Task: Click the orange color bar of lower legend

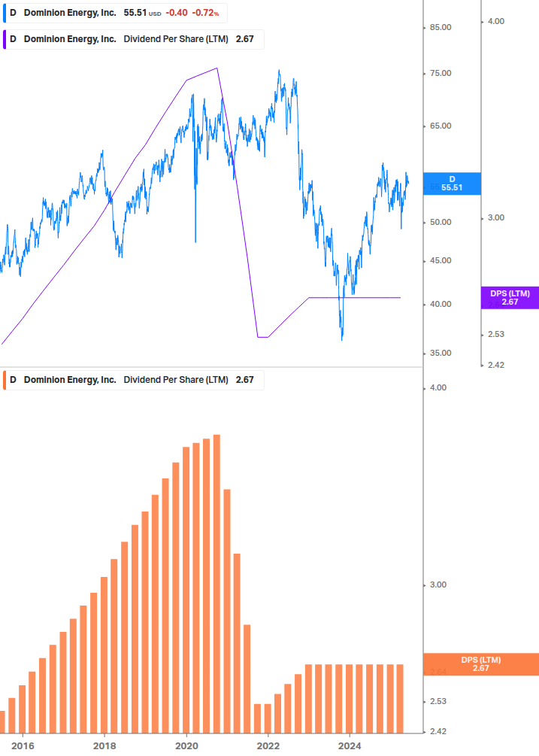Action: [5, 380]
